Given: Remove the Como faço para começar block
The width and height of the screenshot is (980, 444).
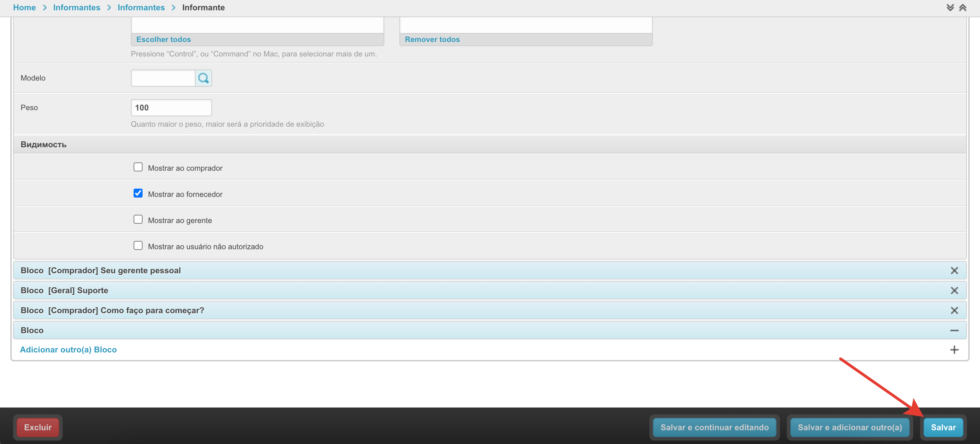Looking at the screenshot, I should point(954,310).
